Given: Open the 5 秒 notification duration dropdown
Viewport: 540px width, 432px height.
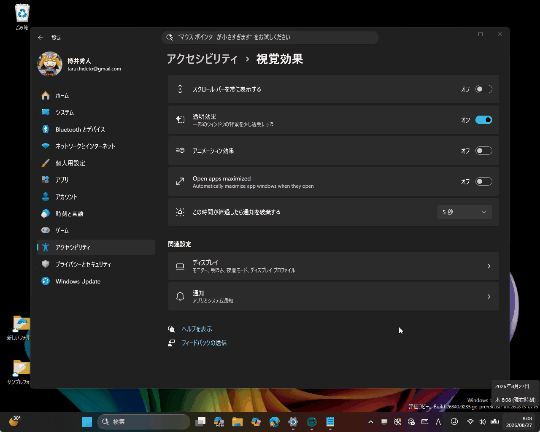Looking at the screenshot, I should (464, 212).
